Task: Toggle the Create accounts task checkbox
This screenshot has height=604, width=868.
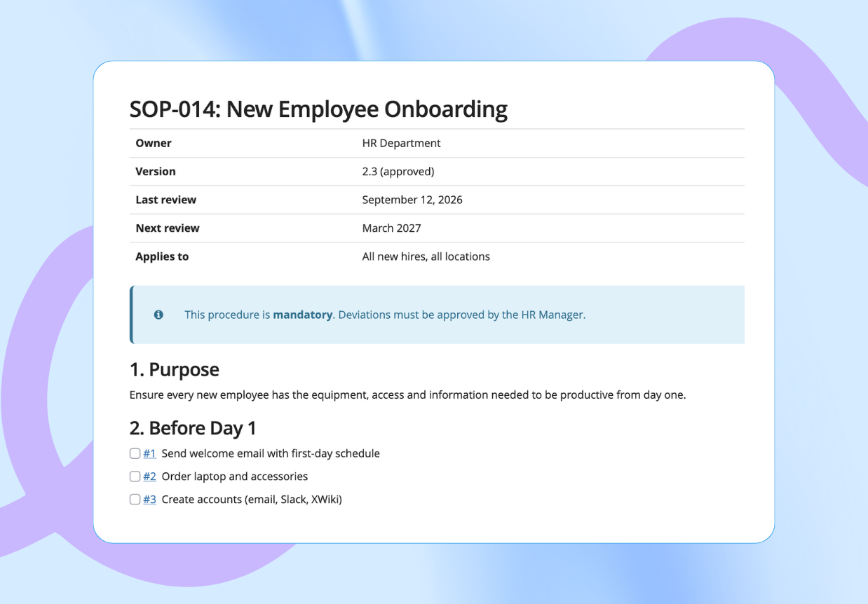Action: click(x=135, y=500)
